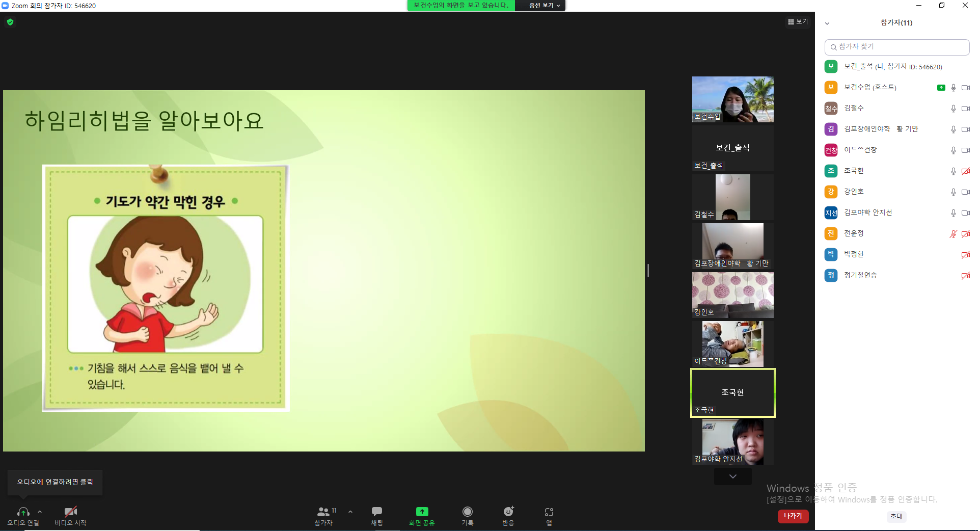
Task: Select participant 조국현 in the list
Action: [897, 171]
